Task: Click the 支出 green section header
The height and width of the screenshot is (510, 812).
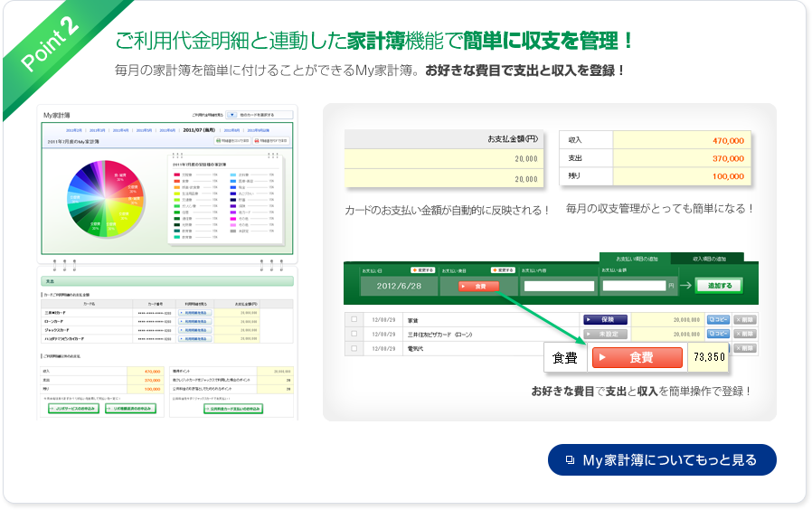Action: 167,281
